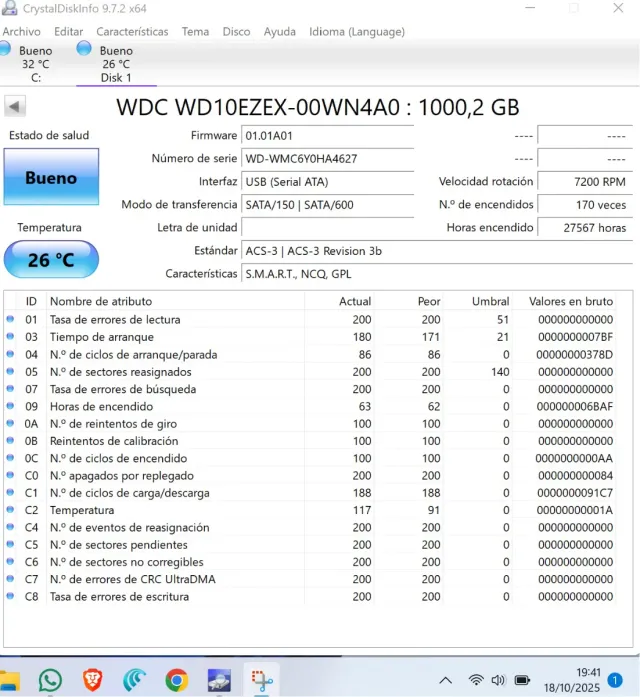Select raw value 0000000007BF
The height and width of the screenshot is (697, 640).
point(575,337)
